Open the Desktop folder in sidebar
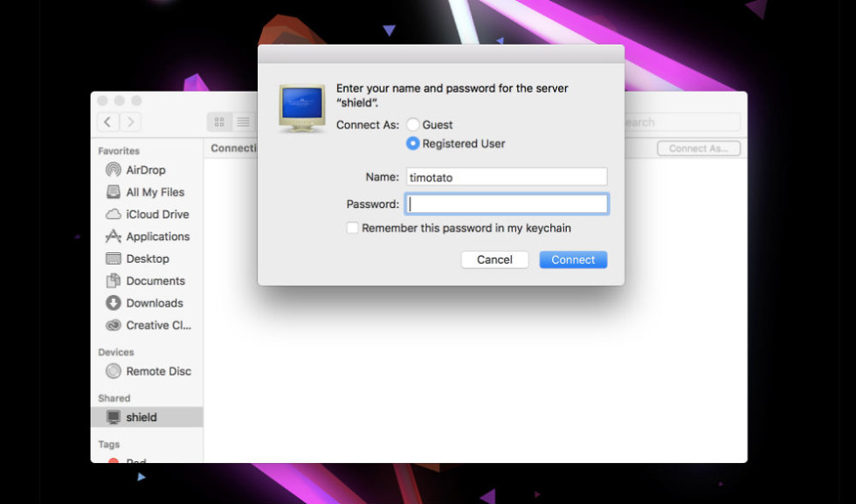This screenshot has width=856, height=504. point(137,259)
